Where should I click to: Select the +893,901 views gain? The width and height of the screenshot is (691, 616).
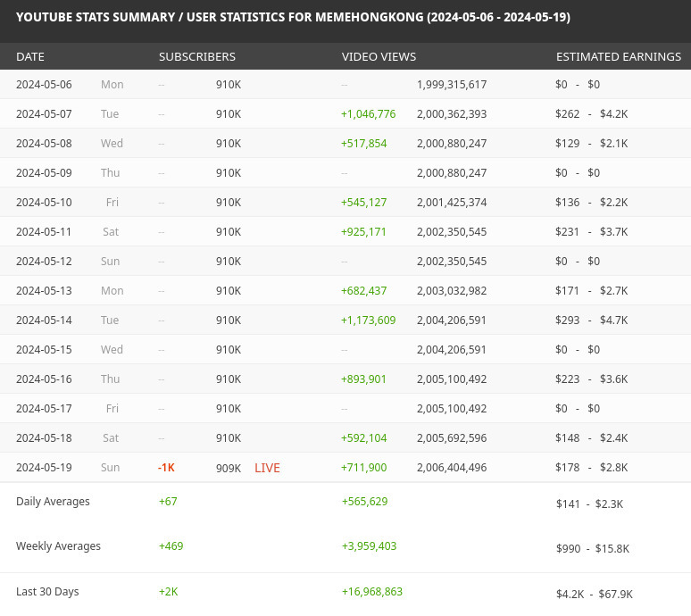tap(363, 379)
